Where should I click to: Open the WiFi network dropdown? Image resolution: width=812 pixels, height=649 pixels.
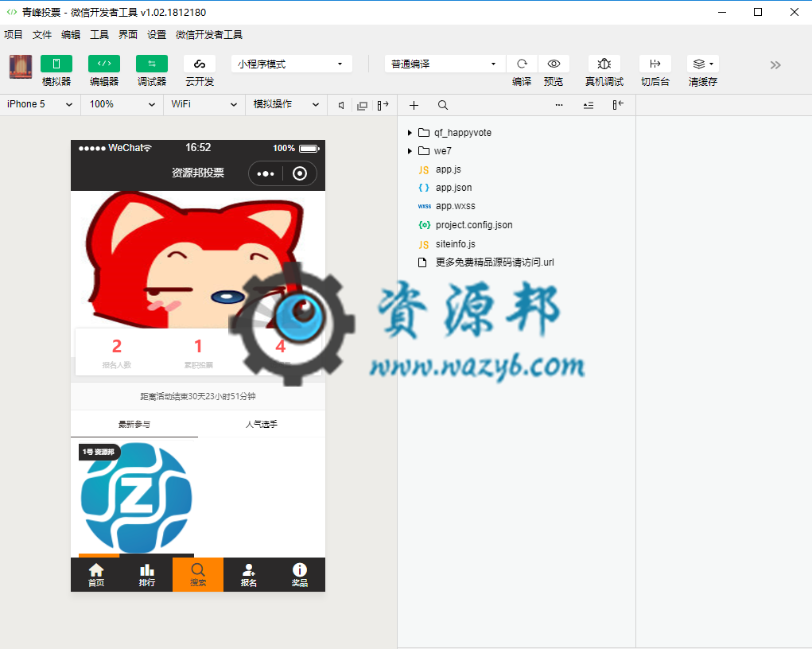pos(204,104)
